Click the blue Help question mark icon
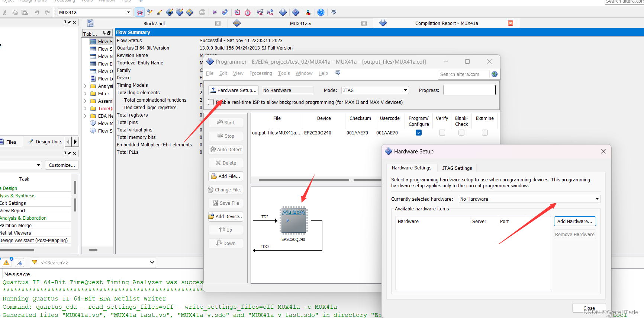 [x=321, y=12]
